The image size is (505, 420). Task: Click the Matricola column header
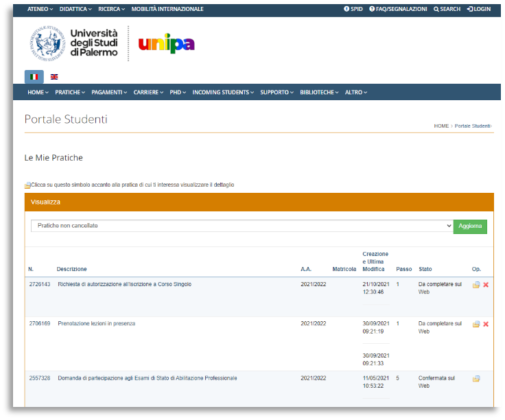click(x=344, y=269)
